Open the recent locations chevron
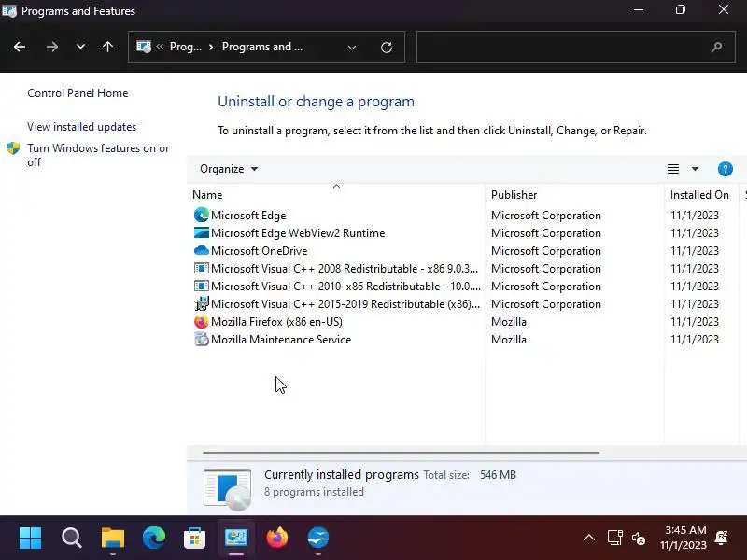Image resolution: width=747 pixels, height=560 pixels. tap(80, 47)
